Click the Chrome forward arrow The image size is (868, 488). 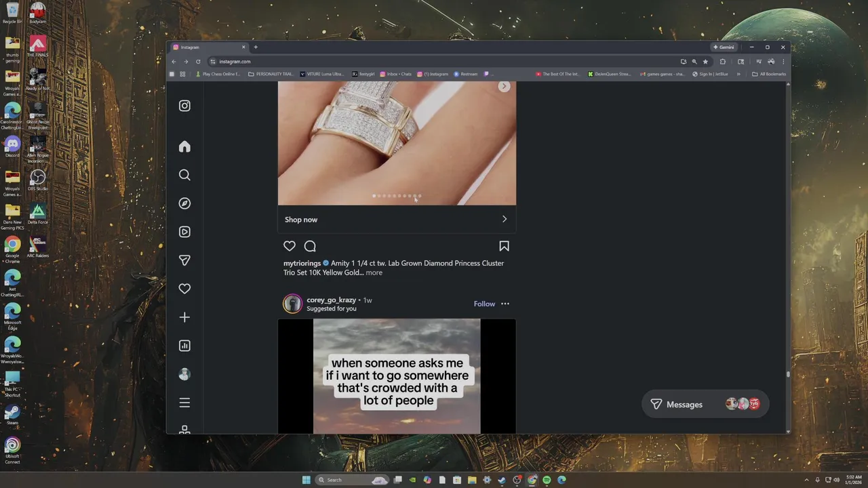186,62
